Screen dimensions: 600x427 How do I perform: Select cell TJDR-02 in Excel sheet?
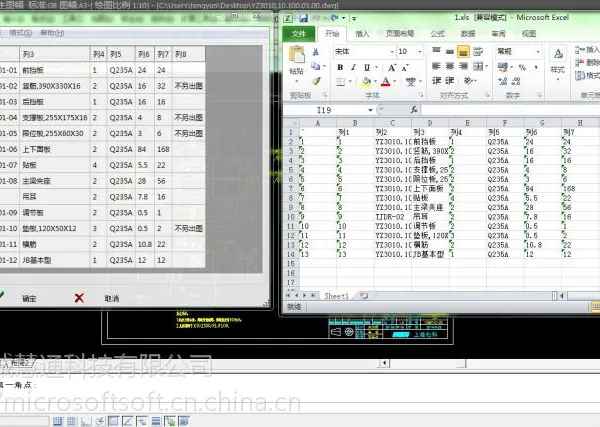click(392, 217)
